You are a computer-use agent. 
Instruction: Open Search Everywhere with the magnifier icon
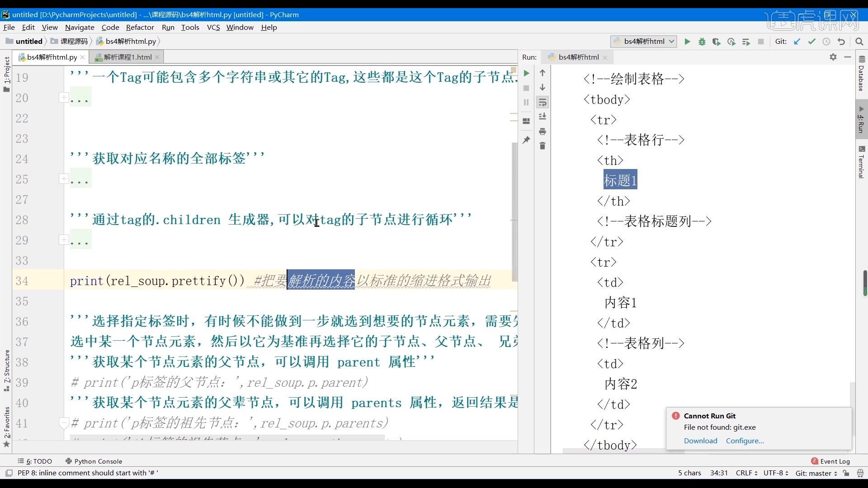click(x=859, y=42)
